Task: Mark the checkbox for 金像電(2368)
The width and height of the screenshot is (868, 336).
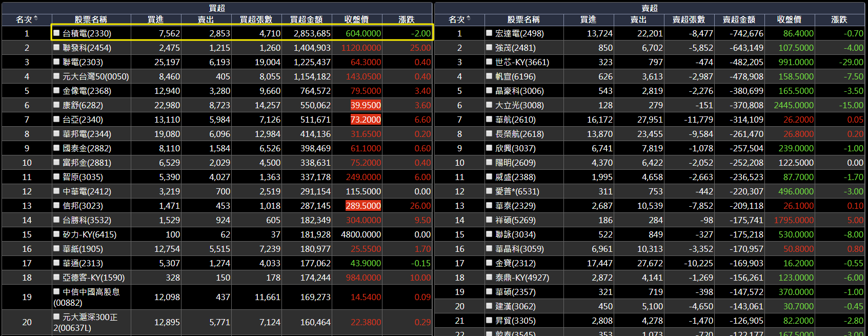Action: [56, 90]
